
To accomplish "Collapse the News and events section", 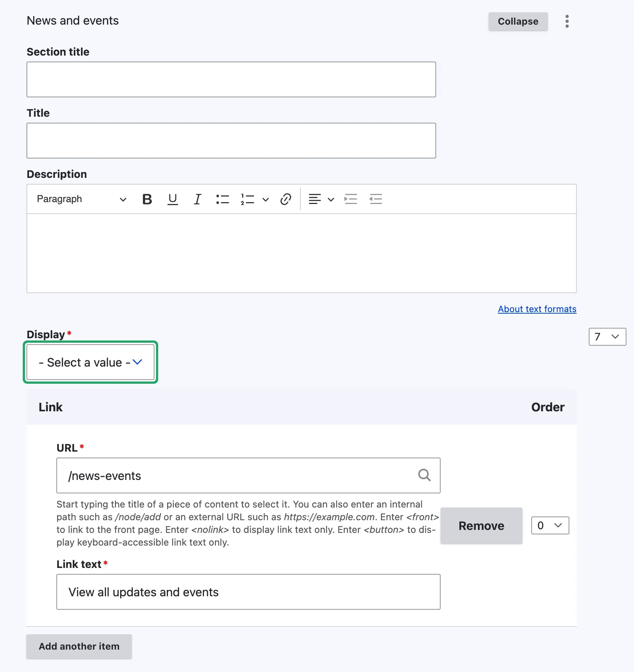I will [518, 21].
